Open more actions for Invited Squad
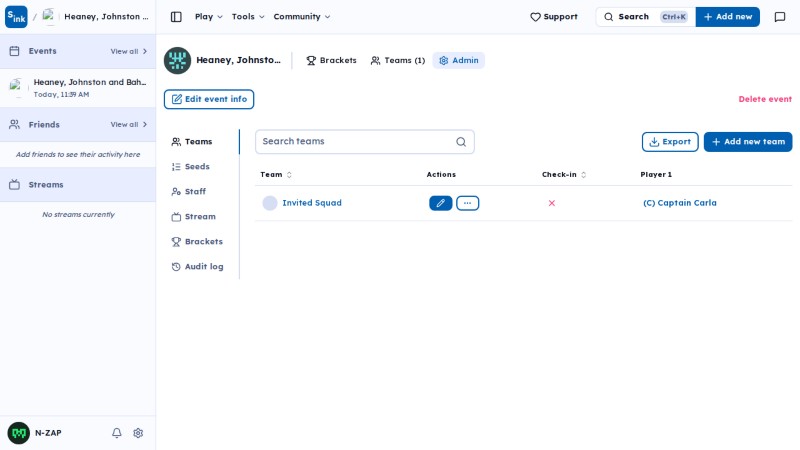Image resolution: width=800 pixels, height=450 pixels. pos(467,203)
